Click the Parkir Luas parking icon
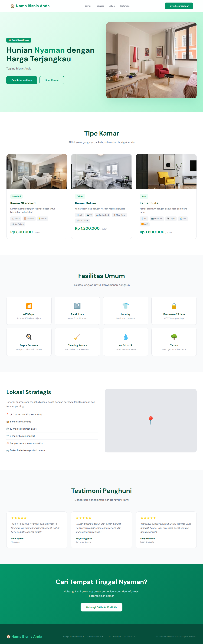203x644 pixels. click(77, 306)
